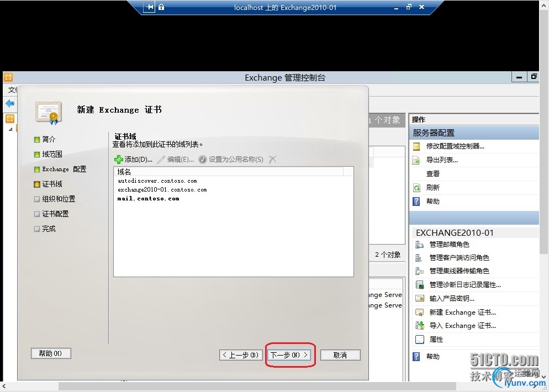Click the 管理集线器传输角色 action icon
The width and height of the screenshot is (549, 392).
tap(419, 271)
